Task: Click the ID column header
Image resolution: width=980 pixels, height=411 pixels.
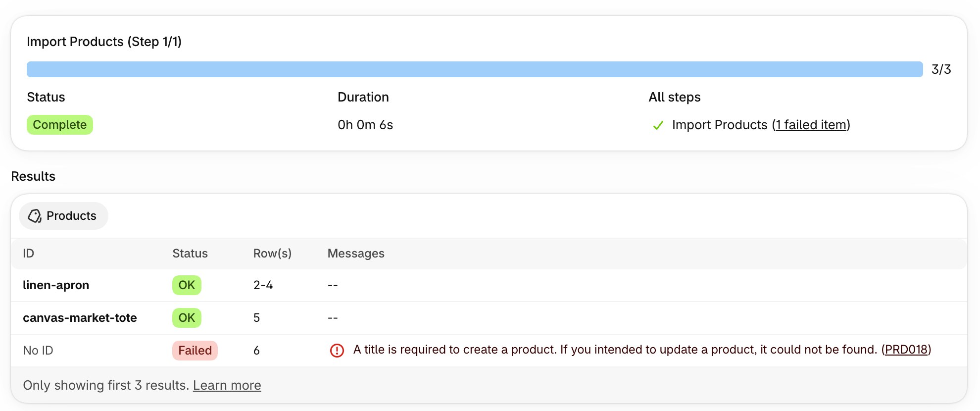Action: (x=29, y=254)
